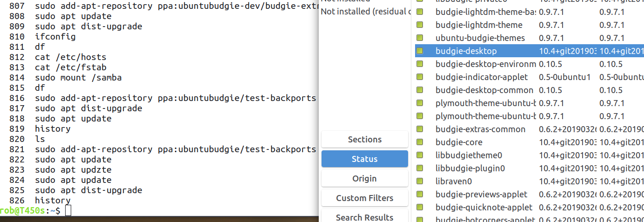This screenshot has width=644, height=222.
Task: Switch to the Status filter view
Action: tap(365, 159)
